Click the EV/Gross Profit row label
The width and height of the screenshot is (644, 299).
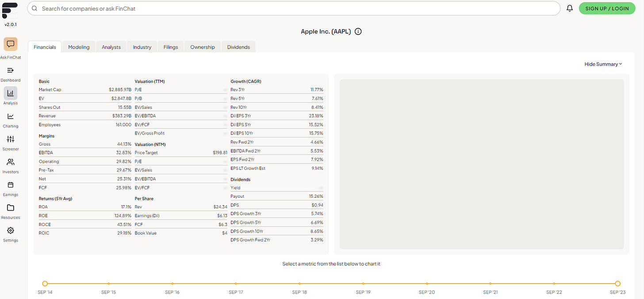pyautogui.click(x=149, y=133)
